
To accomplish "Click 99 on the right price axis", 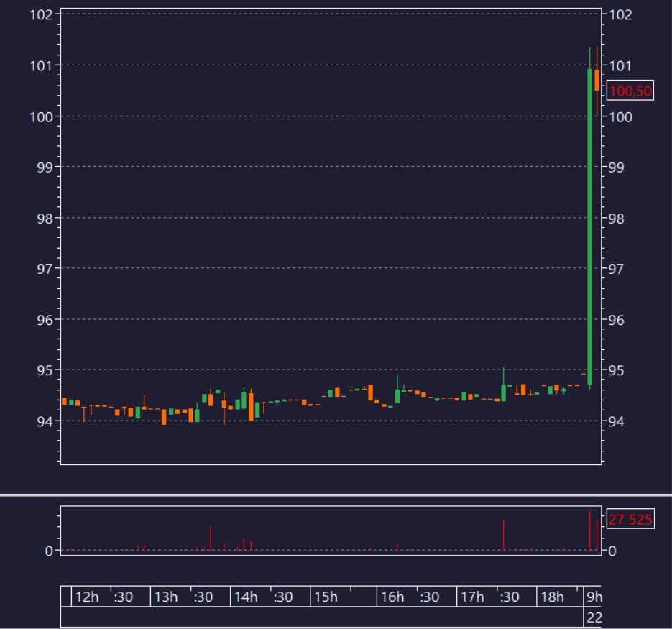I will (x=616, y=167).
